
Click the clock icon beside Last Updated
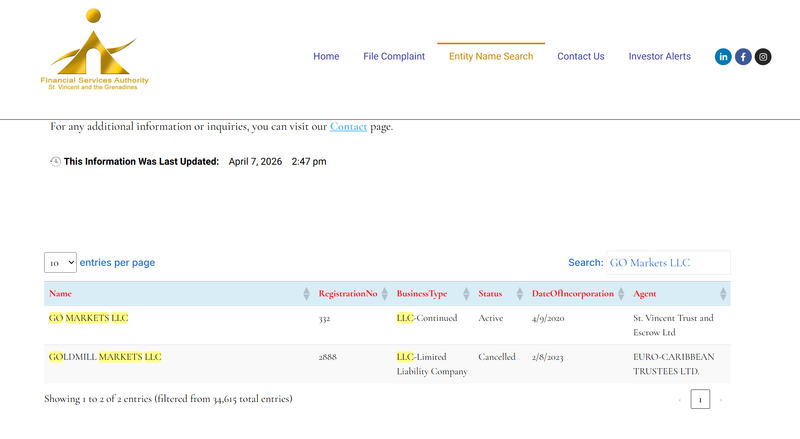55,162
